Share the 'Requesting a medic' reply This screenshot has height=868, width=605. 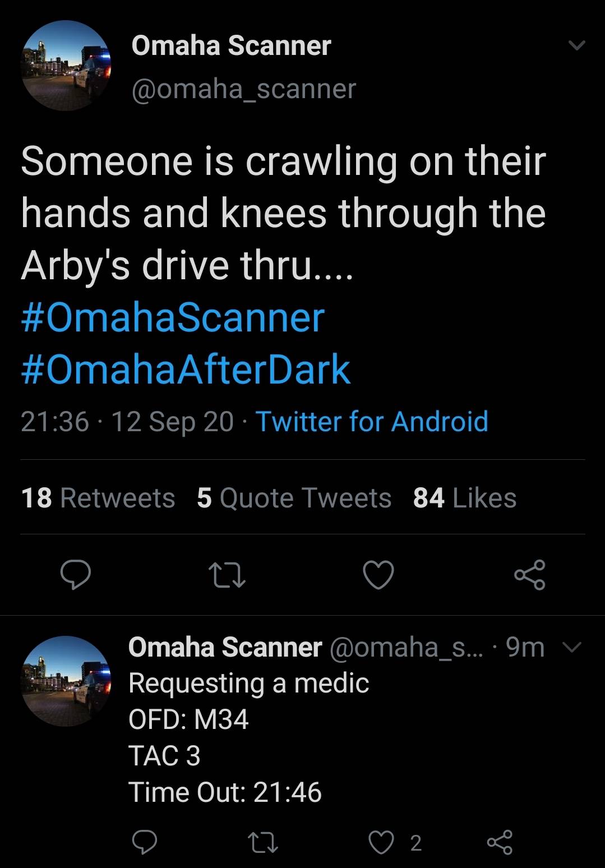500,842
